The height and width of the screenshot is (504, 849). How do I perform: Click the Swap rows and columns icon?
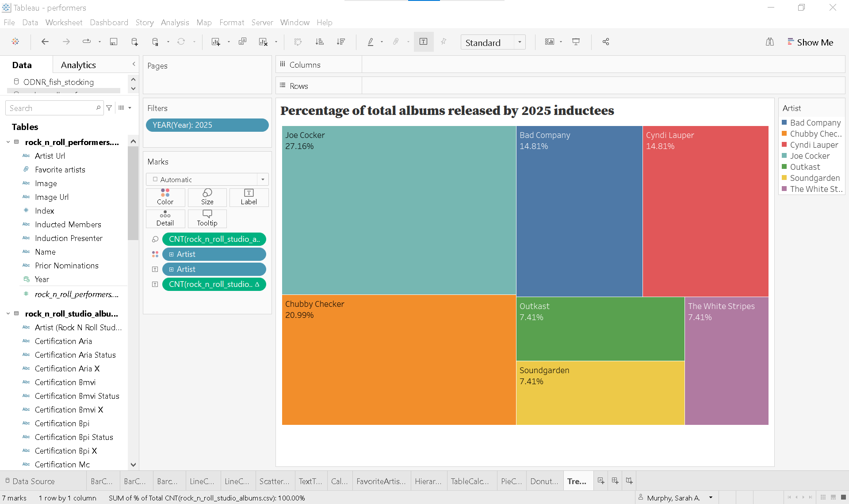coord(298,42)
